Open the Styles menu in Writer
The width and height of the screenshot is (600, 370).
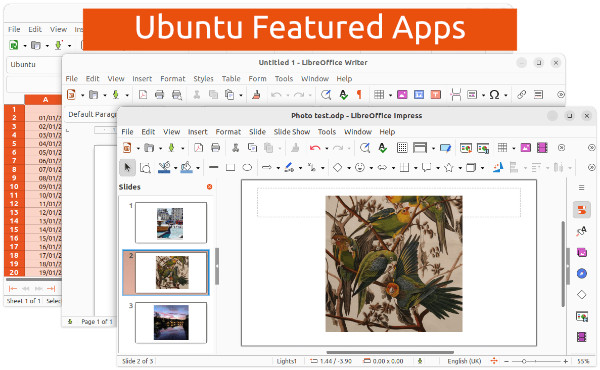(x=203, y=79)
